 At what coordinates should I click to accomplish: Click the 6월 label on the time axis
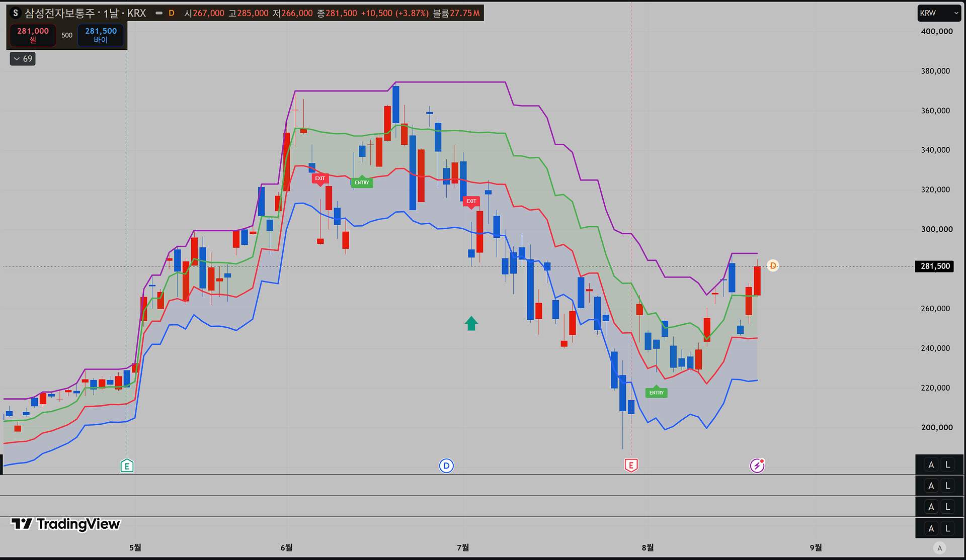pos(286,547)
